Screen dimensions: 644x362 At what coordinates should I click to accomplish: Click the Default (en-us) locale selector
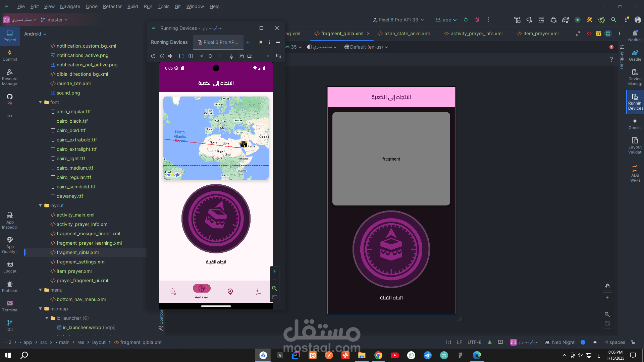366,47
